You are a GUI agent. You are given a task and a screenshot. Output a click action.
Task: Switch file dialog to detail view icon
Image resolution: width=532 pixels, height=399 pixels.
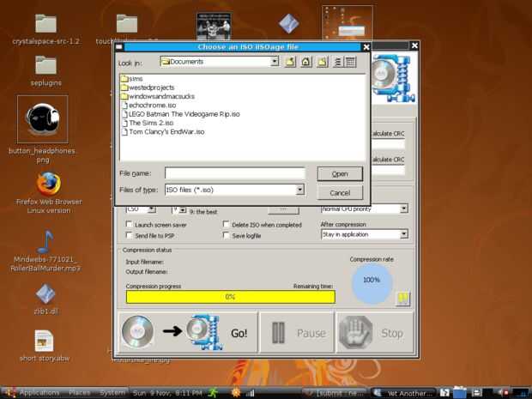point(350,62)
